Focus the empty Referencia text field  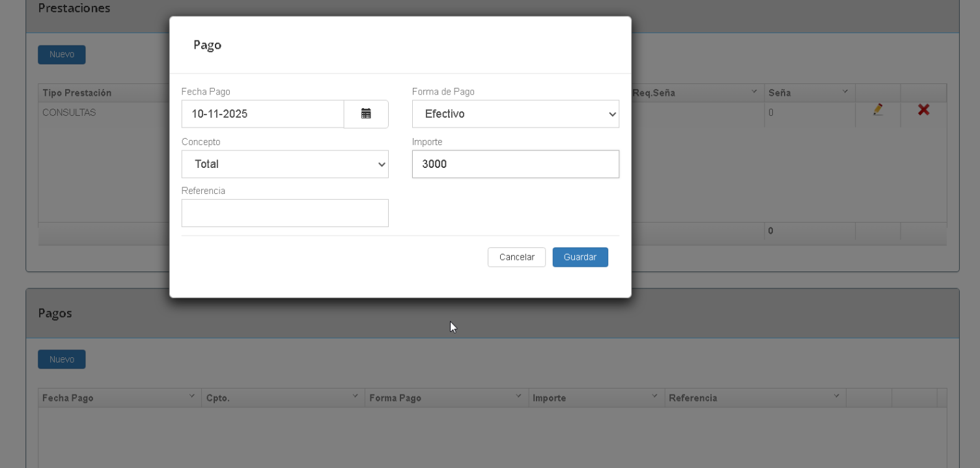click(285, 213)
